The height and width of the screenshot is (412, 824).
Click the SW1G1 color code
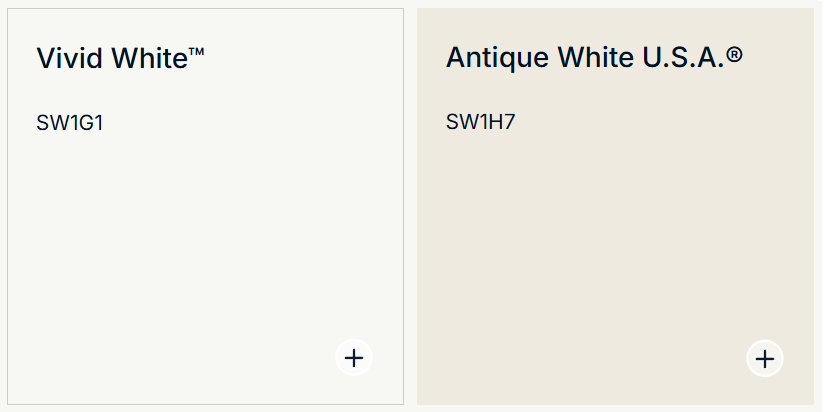point(70,124)
